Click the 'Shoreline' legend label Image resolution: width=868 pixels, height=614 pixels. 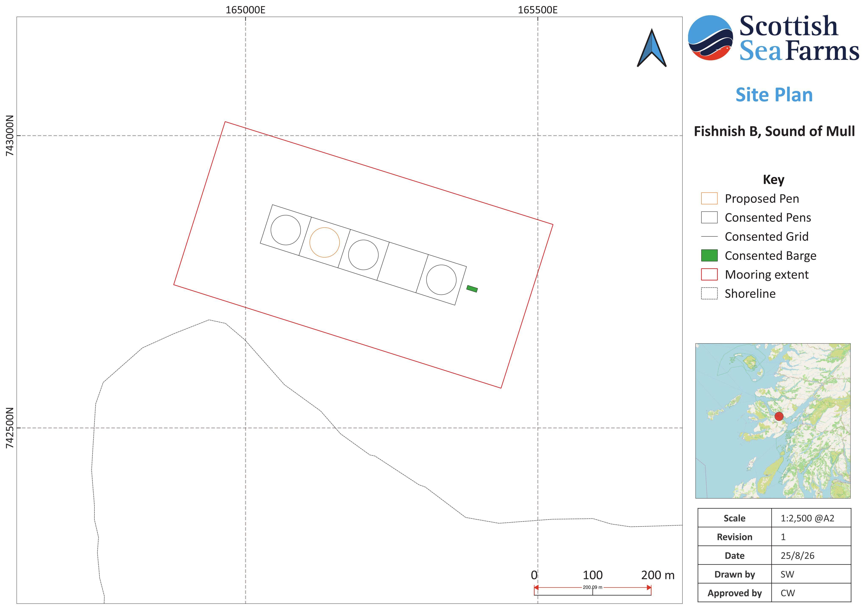(750, 293)
